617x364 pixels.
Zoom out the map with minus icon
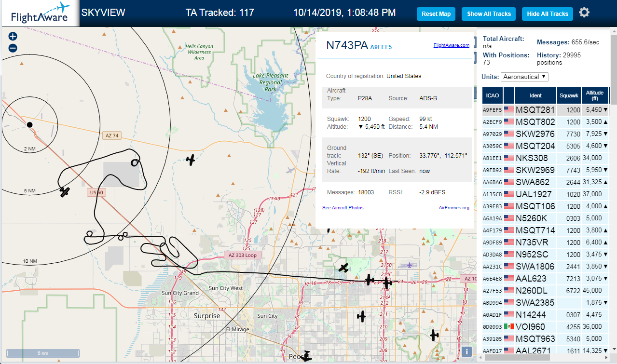pyautogui.click(x=13, y=48)
